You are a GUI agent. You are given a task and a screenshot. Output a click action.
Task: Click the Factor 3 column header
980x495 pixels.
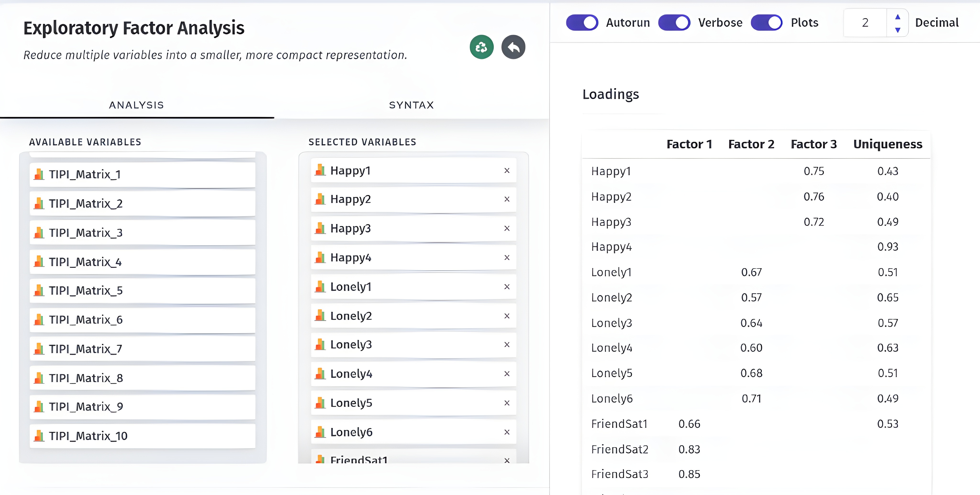[814, 144]
